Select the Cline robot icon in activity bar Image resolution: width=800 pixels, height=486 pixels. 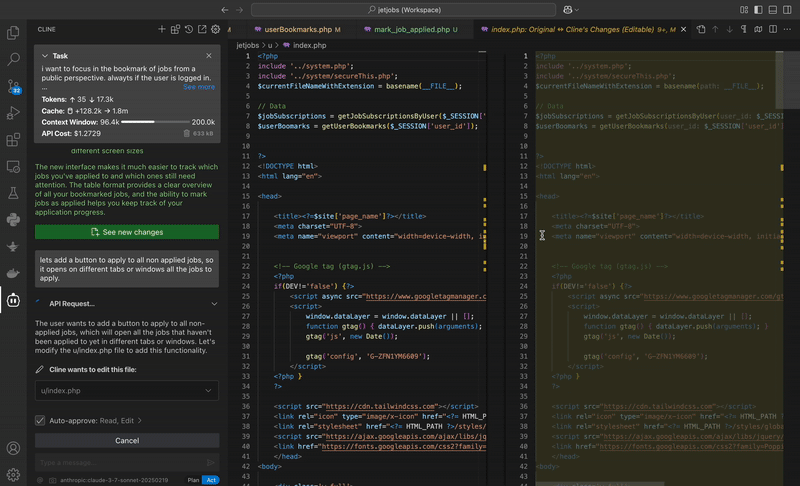click(13, 300)
